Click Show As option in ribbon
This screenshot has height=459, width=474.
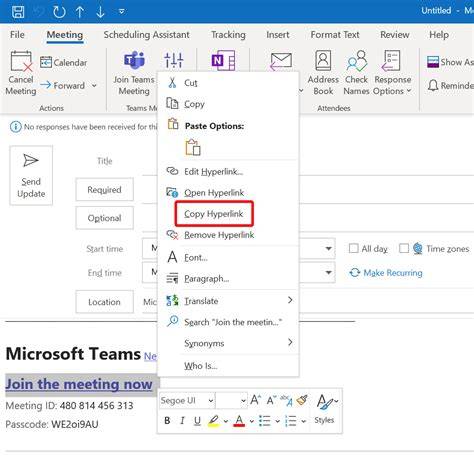(x=450, y=62)
